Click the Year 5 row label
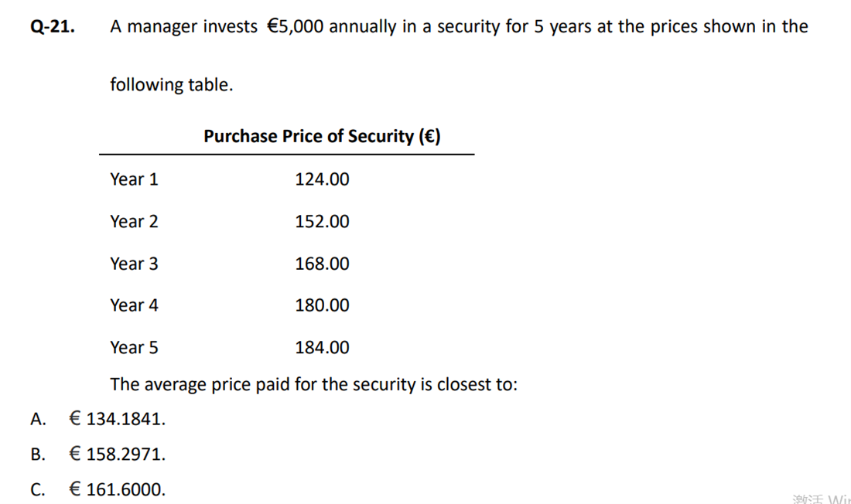851x504 pixels. tap(134, 347)
